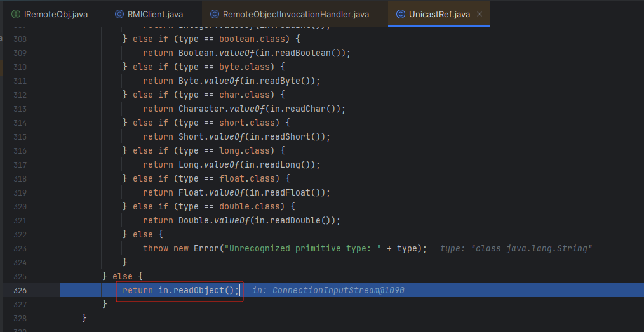Click the inline type hint java.lang.String
Viewport: 644px width, 332px height.
coord(516,248)
